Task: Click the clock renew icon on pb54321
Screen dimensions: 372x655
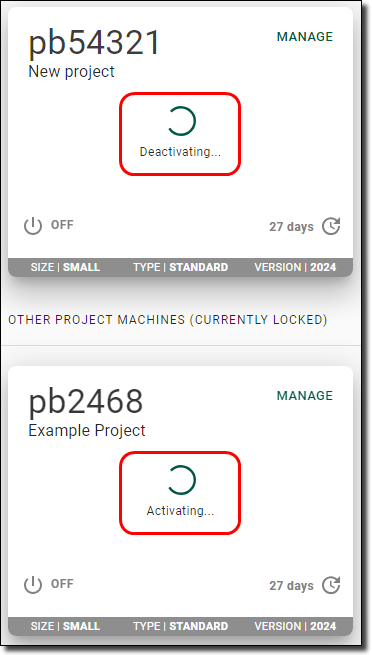Action: [331, 226]
